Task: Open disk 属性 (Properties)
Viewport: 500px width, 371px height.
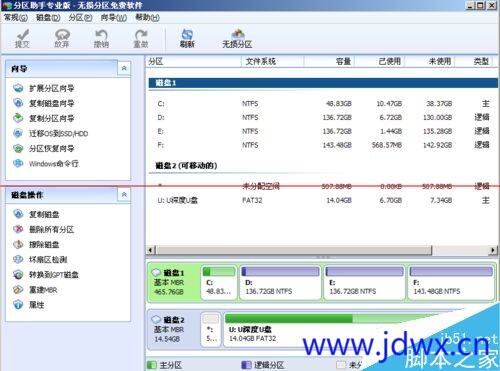Action: [x=29, y=305]
